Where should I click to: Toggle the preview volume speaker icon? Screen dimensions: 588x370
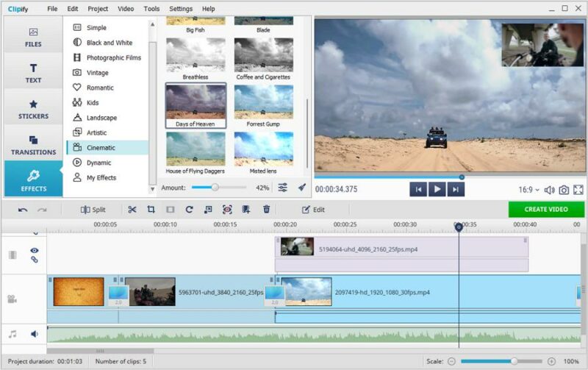(549, 191)
